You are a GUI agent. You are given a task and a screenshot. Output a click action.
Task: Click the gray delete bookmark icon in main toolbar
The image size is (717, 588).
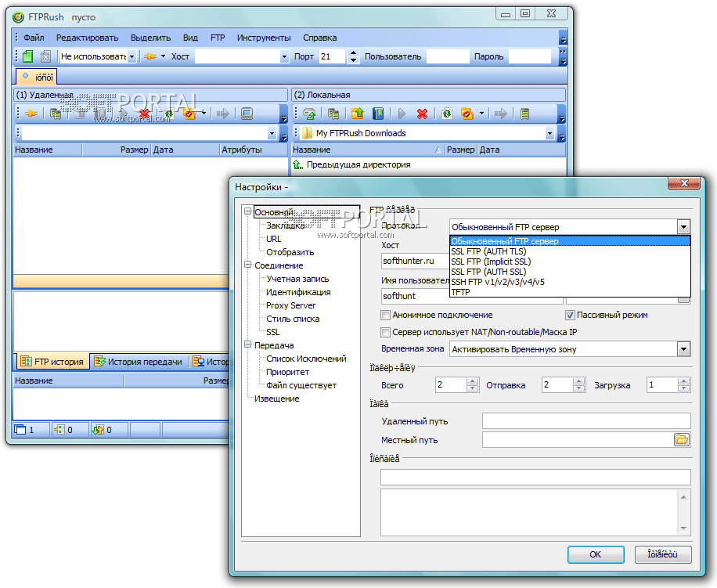(45, 56)
